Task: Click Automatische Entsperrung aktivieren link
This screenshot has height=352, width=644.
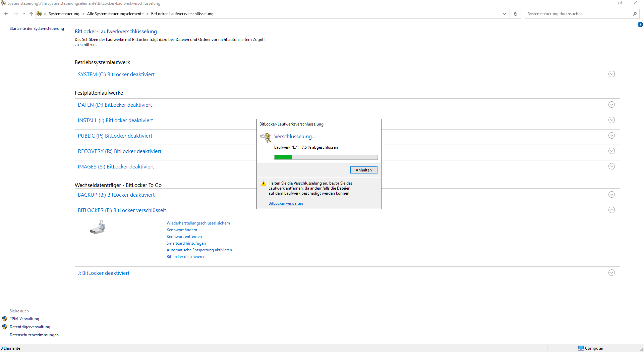Action: [x=199, y=250]
